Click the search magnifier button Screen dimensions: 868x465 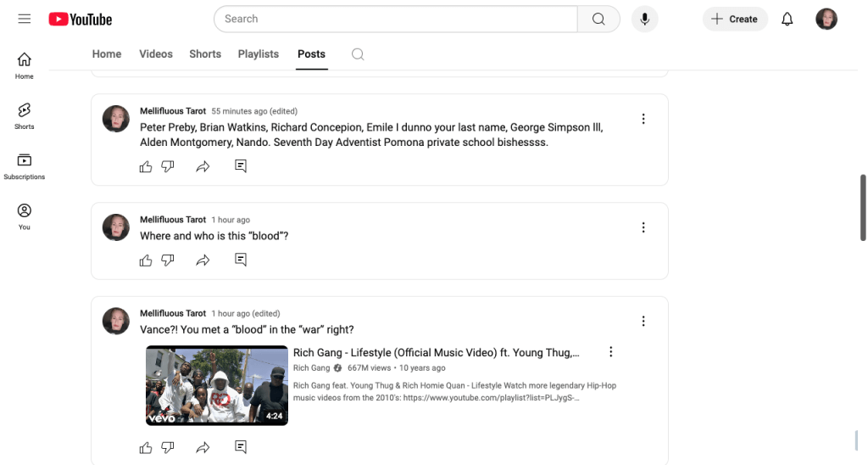click(598, 19)
